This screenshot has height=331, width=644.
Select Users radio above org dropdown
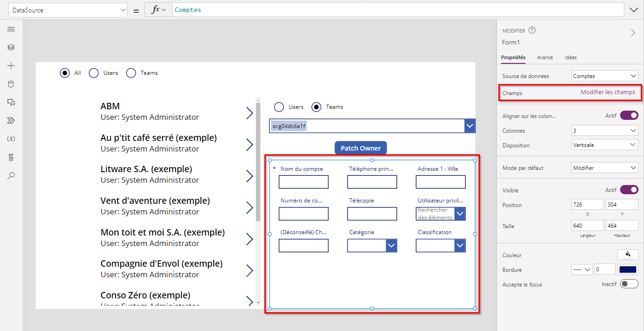(279, 107)
